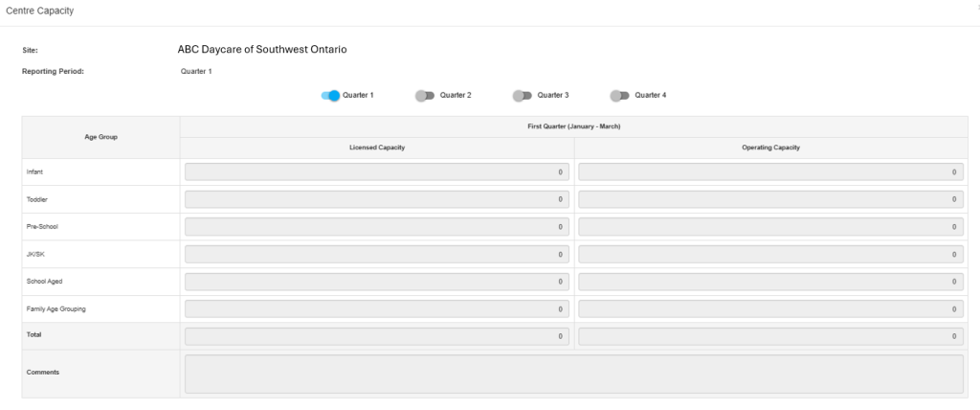The height and width of the screenshot is (410, 980).
Task: Select the Total Operating Capacity field
Action: tap(770, 336)
